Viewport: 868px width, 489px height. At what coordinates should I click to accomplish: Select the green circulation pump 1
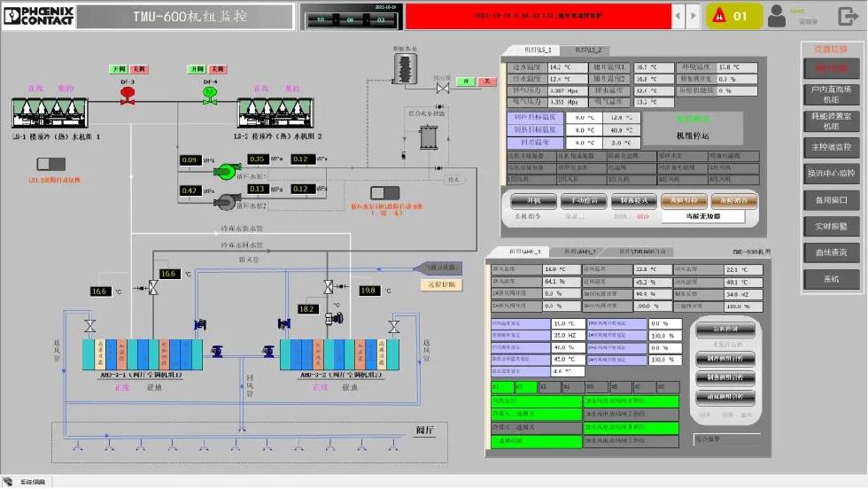(x=227, y=171)
